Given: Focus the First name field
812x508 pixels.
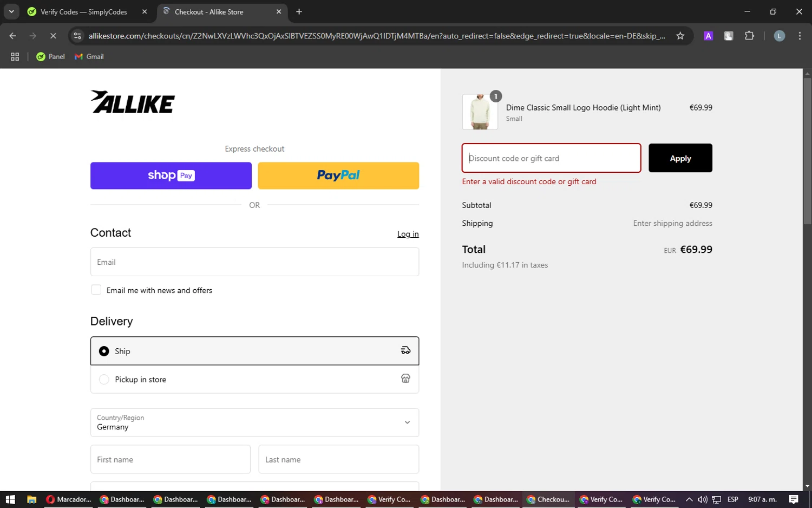Looking at the screenshot, I should tap(171, 459).
